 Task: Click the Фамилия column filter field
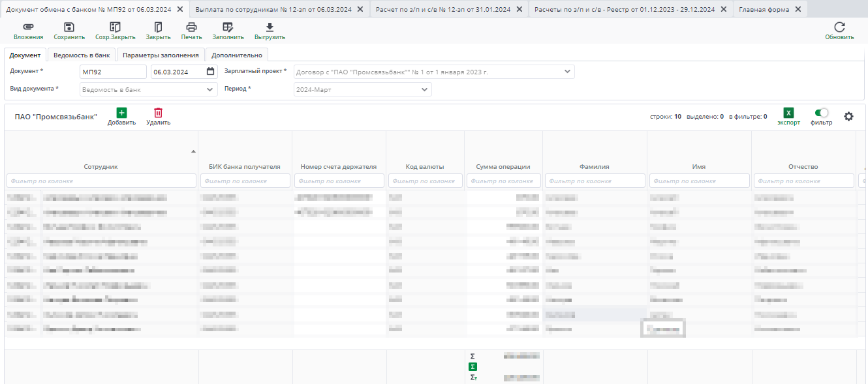pyautogui.click(x=594, y=181)
